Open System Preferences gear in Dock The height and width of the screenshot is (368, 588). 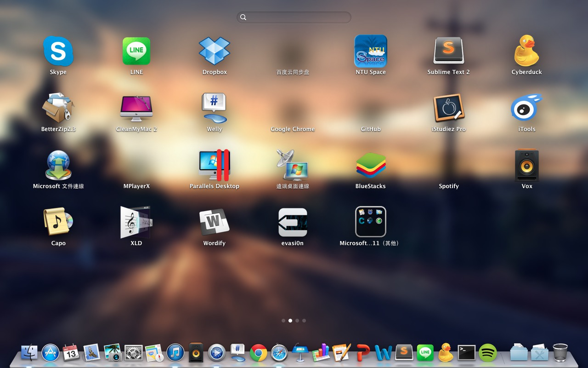tap(134, 353)
